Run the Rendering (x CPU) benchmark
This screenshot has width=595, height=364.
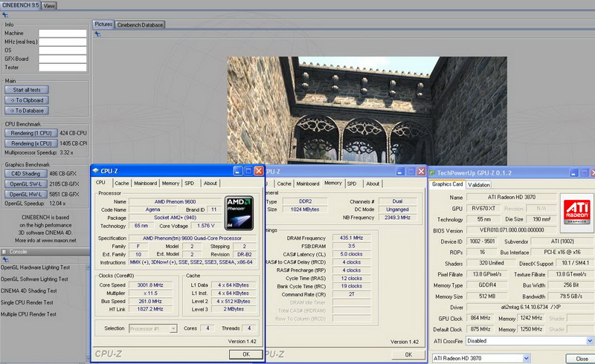(30, 143)
